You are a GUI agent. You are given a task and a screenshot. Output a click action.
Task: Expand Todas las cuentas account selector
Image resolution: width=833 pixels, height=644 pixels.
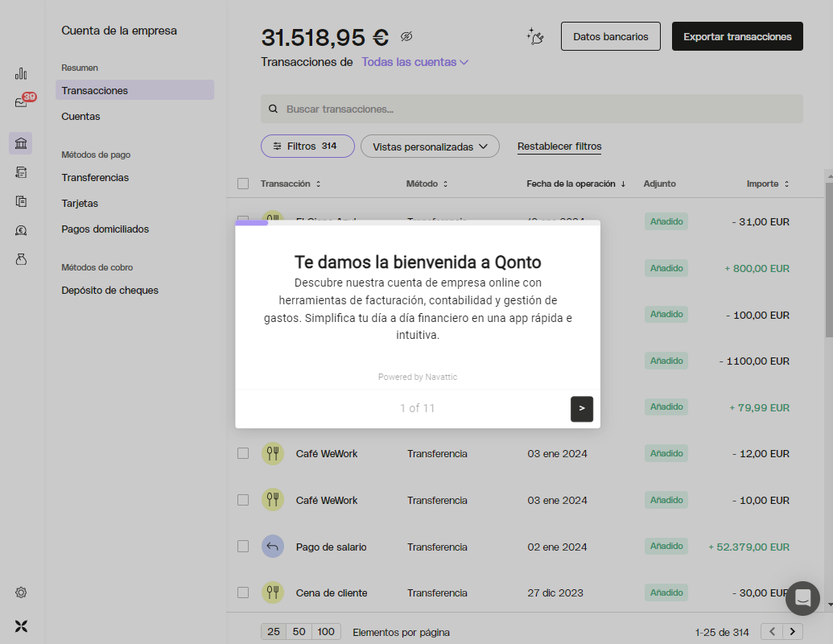(x=414, y=62)
